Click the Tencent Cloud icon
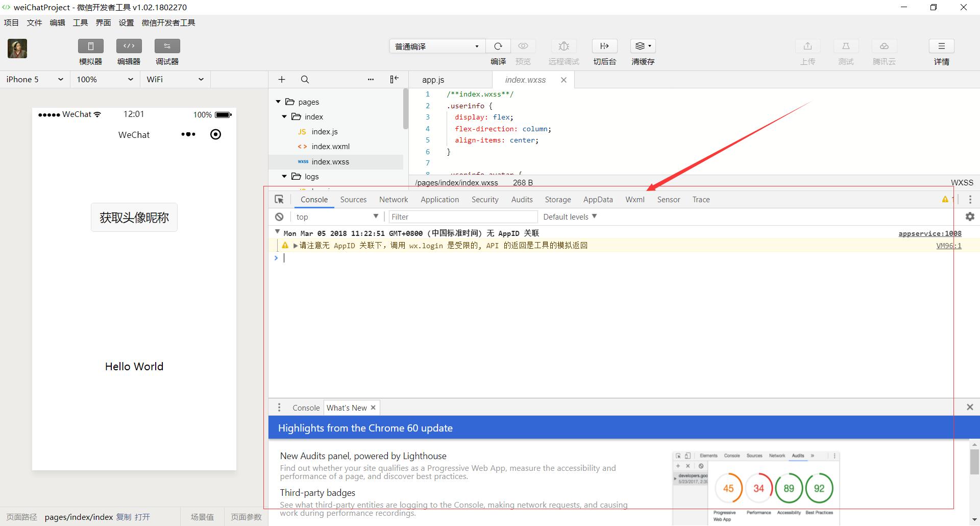The width and height of the screenshot is (980, 526). [884, 46]
